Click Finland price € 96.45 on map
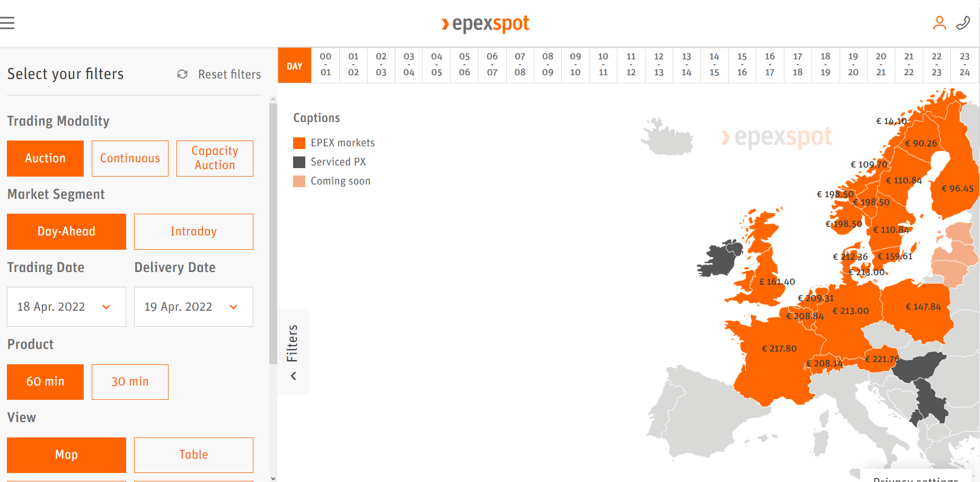 957,188
